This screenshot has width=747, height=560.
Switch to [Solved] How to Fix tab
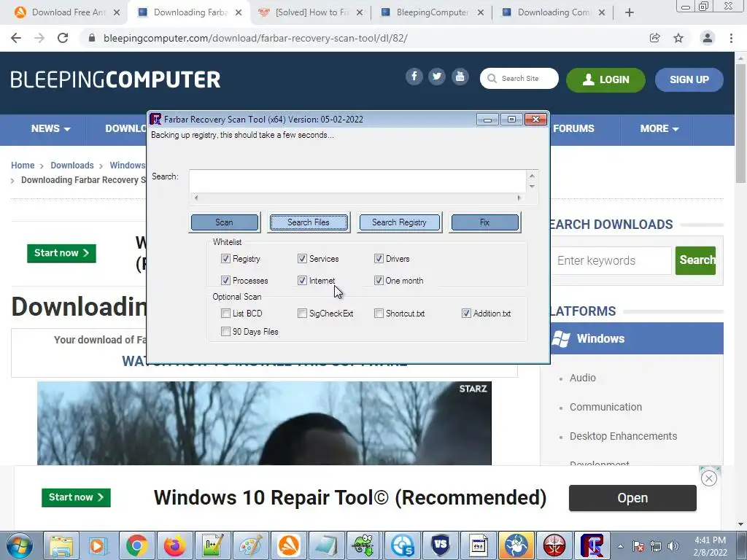click(x=311, y=12)
